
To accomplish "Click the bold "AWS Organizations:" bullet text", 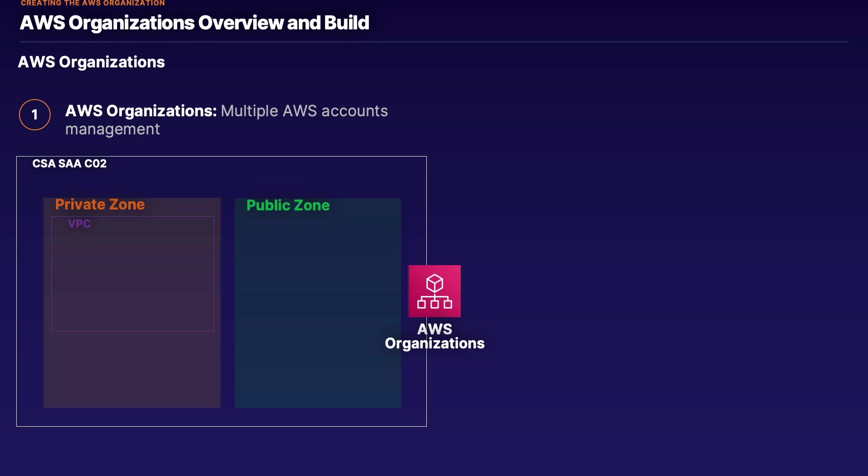I will 141,111.
